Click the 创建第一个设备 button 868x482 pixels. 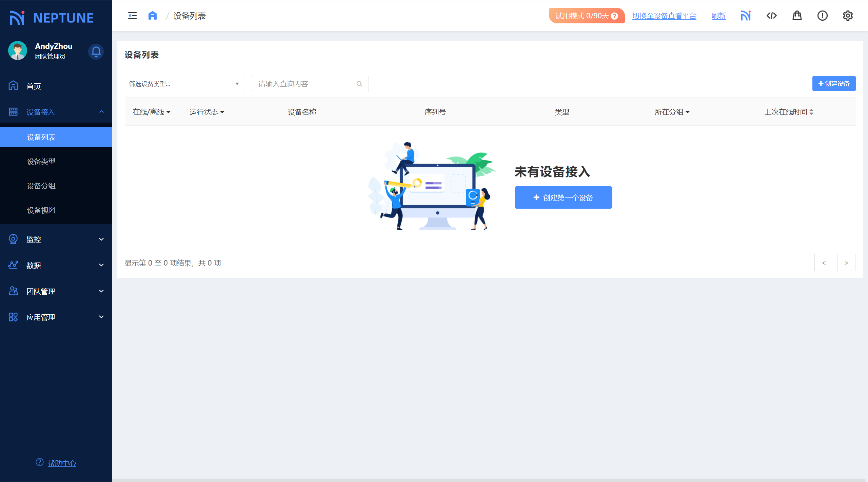[563, 197]
